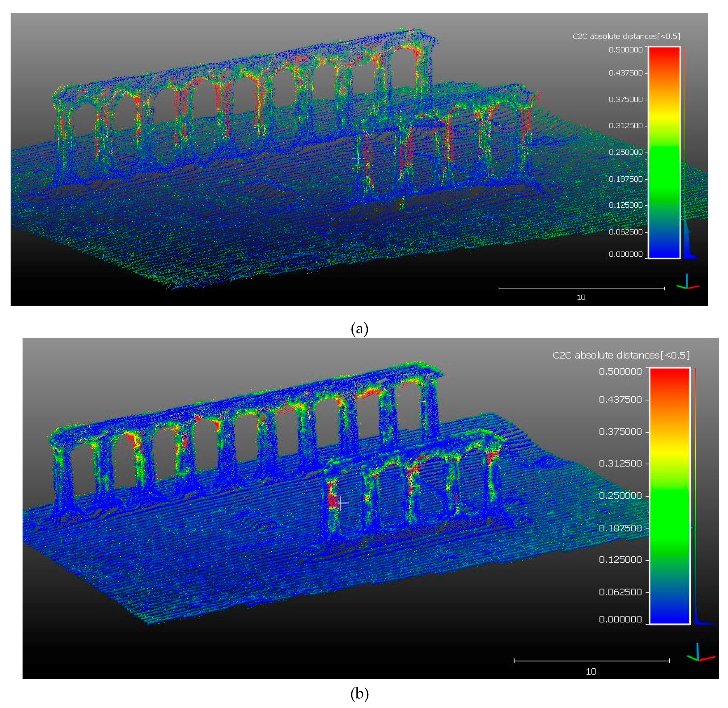The width and height of the screenshot is (728, 708).
Task: Click the white crosshair marker in panel (b)
Action: pos(341,503)
